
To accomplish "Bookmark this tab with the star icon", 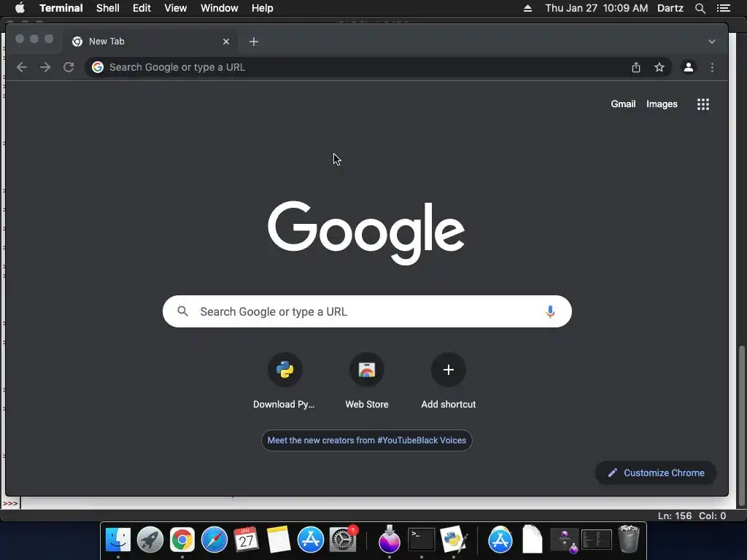I will click(659, 67).
